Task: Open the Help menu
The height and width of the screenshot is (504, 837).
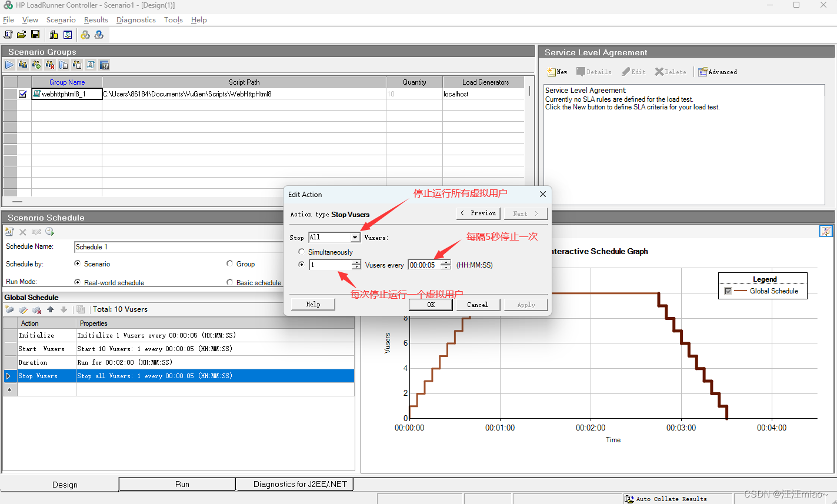Action: pos(199,19)
